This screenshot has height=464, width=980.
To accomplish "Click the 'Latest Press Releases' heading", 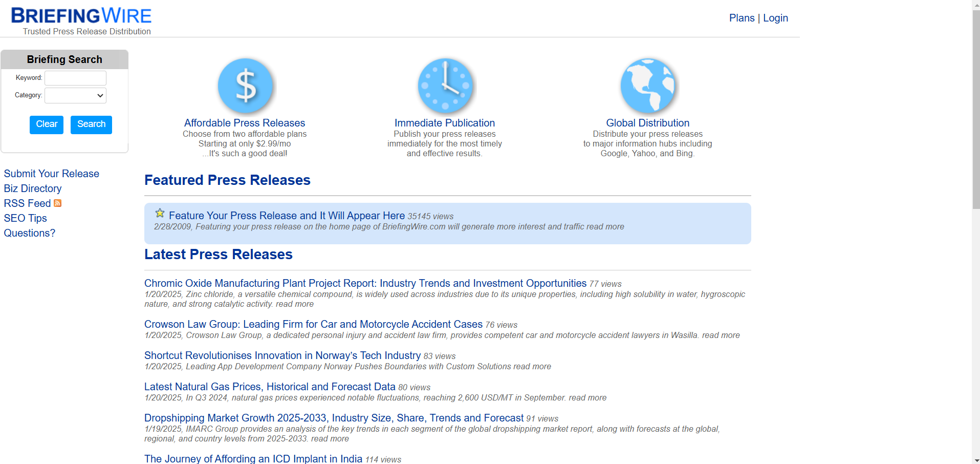I will (219, 255).
